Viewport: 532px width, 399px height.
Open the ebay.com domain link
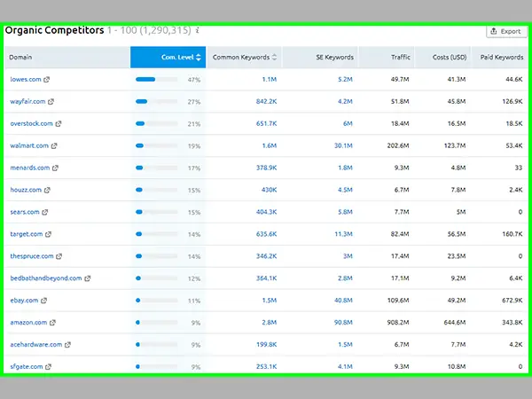pos(24,301)
